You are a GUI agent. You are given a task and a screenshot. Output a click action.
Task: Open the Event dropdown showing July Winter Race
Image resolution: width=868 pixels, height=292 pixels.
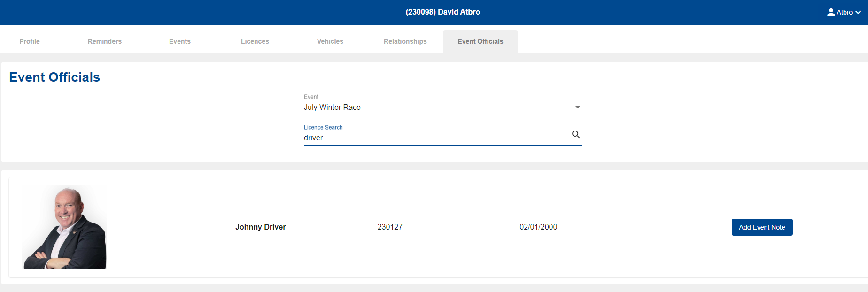point(442,108)
